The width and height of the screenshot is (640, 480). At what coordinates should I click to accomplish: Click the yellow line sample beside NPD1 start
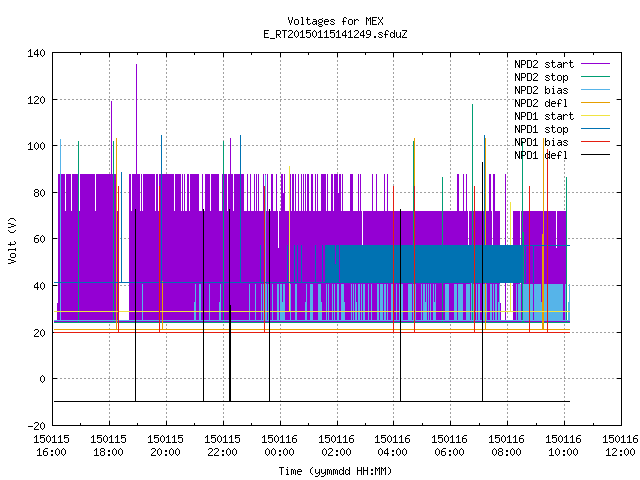[x=596, y=116]
